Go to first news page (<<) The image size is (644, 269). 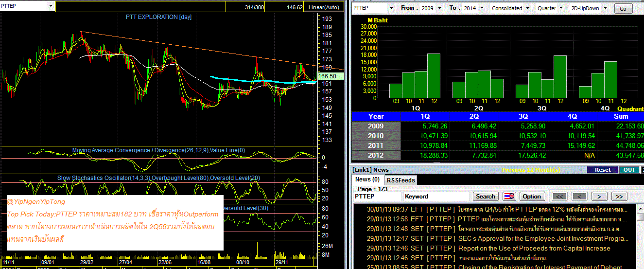coord(559,196)
